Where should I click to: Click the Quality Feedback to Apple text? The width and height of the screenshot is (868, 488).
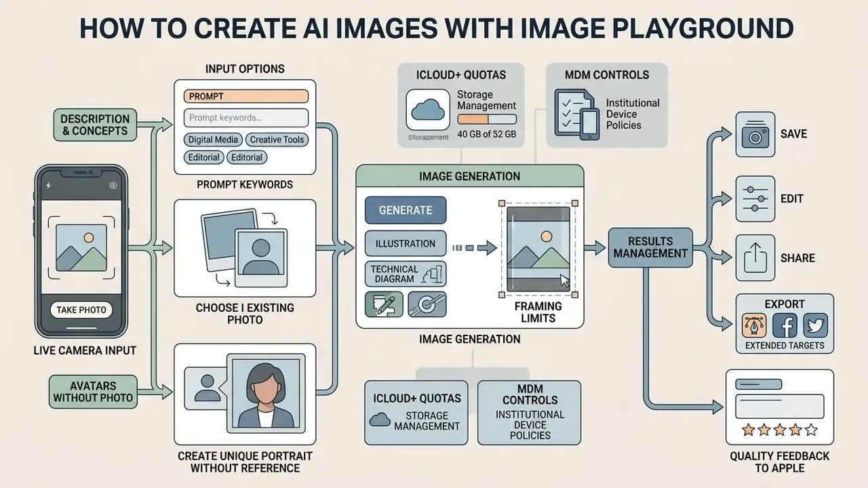coord(779,462)
